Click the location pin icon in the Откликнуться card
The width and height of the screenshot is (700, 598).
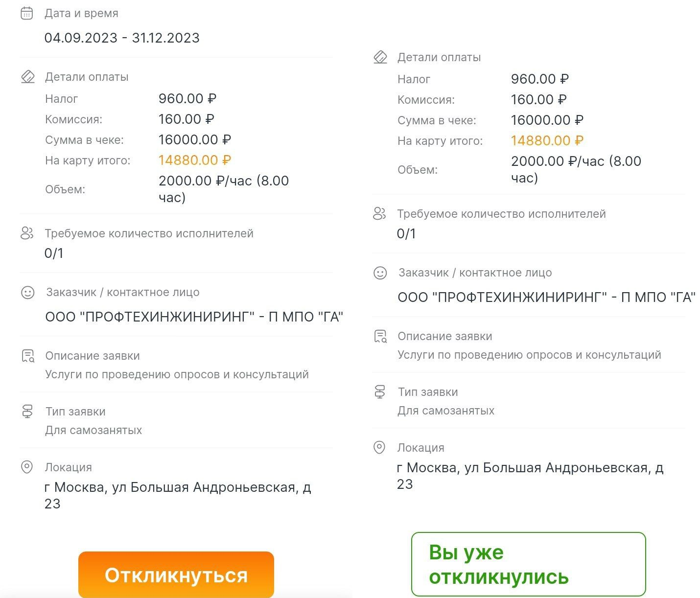27,467
